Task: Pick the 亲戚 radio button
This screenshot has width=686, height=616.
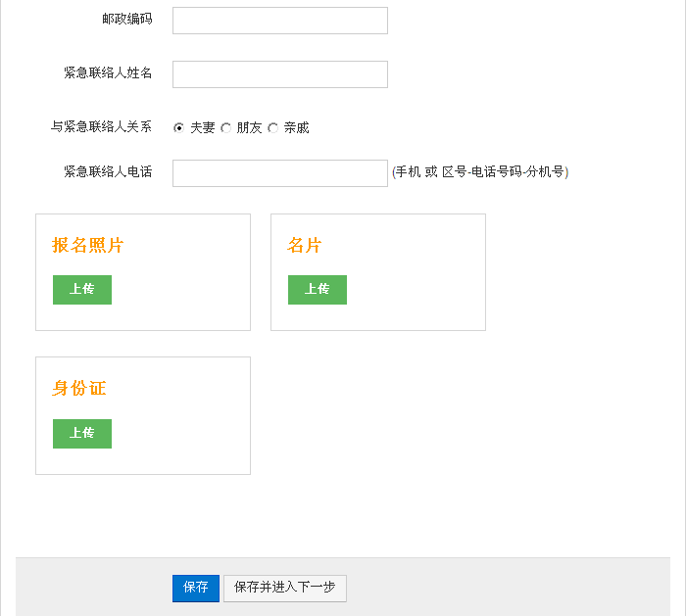Action: (x=273, y=128)
